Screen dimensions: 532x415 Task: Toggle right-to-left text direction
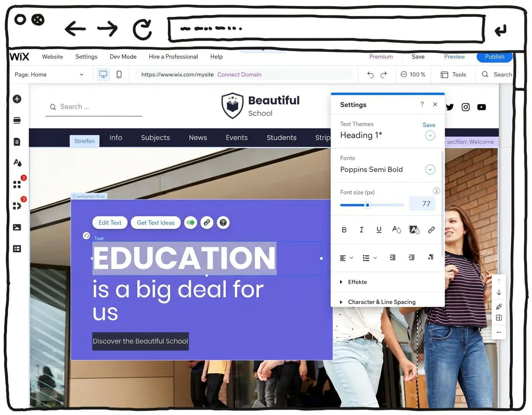point(430,257)
